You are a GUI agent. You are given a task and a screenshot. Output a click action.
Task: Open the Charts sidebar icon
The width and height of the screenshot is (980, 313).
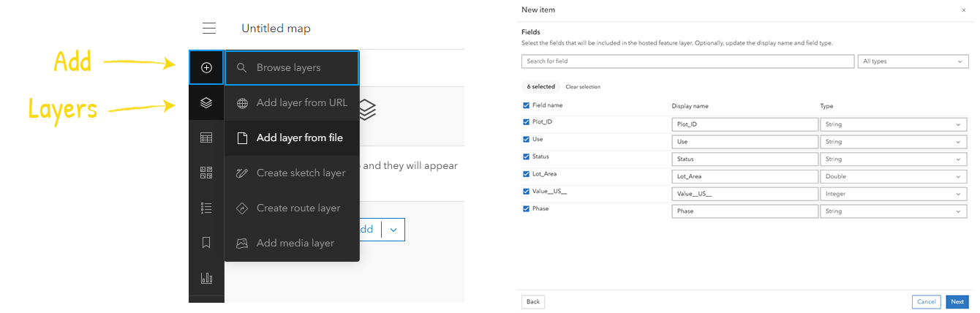click(206, 278)
